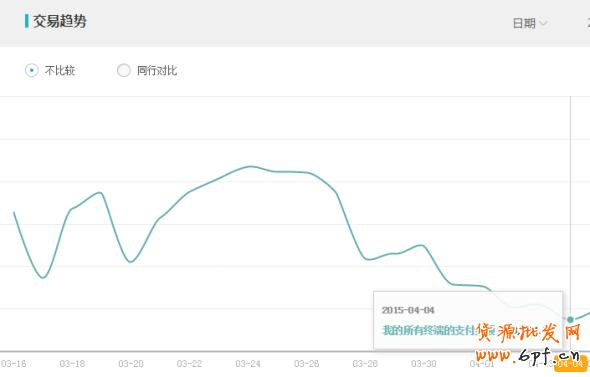
Task: Select the 不比较 radio button
Action: (x=32, y=70)
